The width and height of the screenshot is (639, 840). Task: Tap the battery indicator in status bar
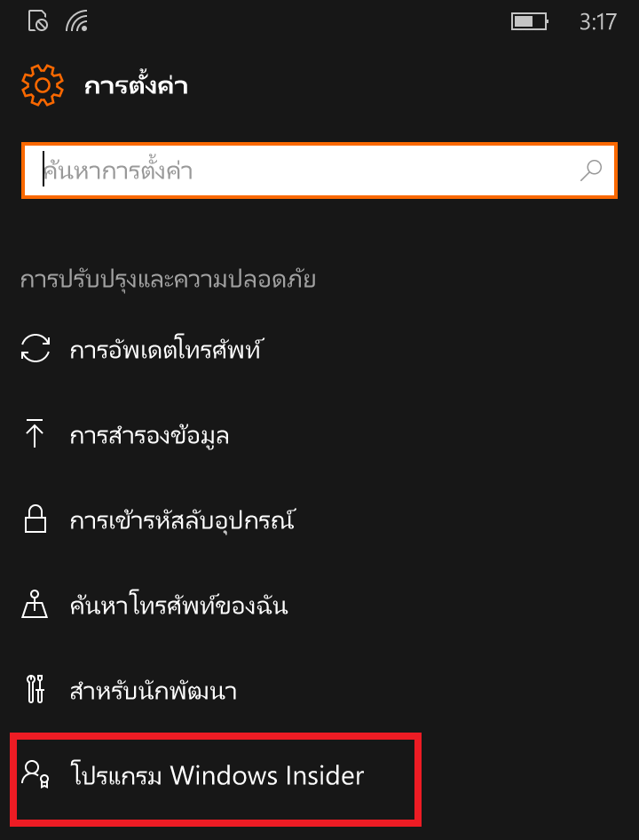point(529,21)
